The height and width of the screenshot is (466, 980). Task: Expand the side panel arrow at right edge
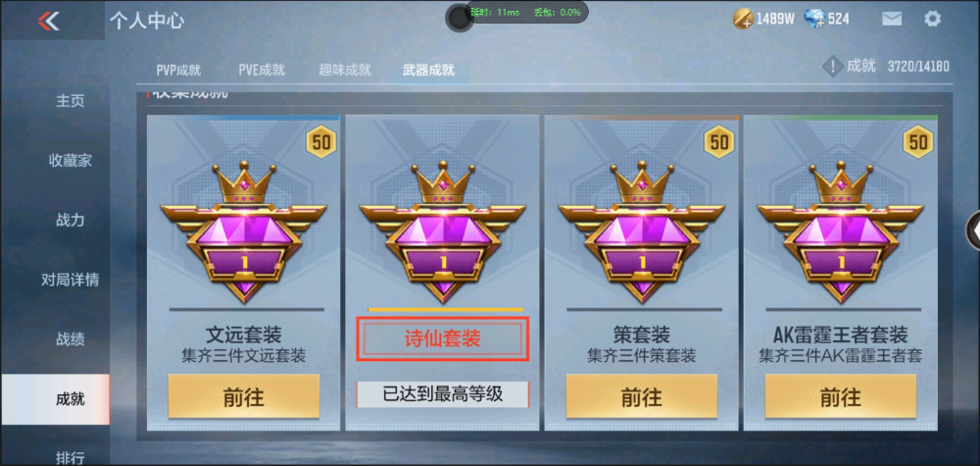click(974, 232)
